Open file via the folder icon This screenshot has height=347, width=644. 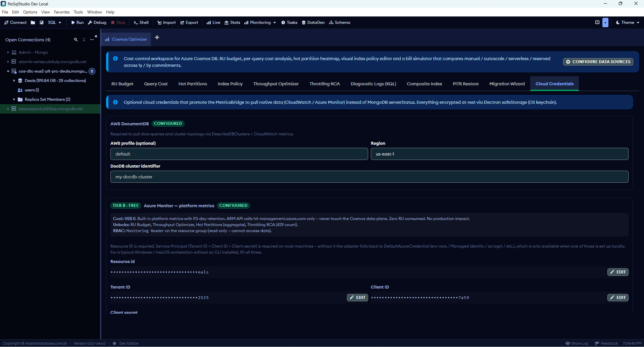coord(33,23)
